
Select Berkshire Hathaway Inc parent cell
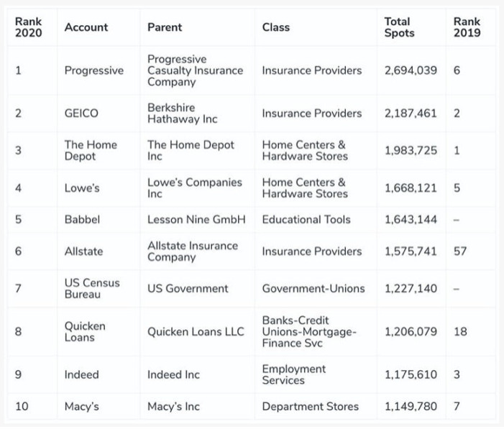(x=182, y=114)
